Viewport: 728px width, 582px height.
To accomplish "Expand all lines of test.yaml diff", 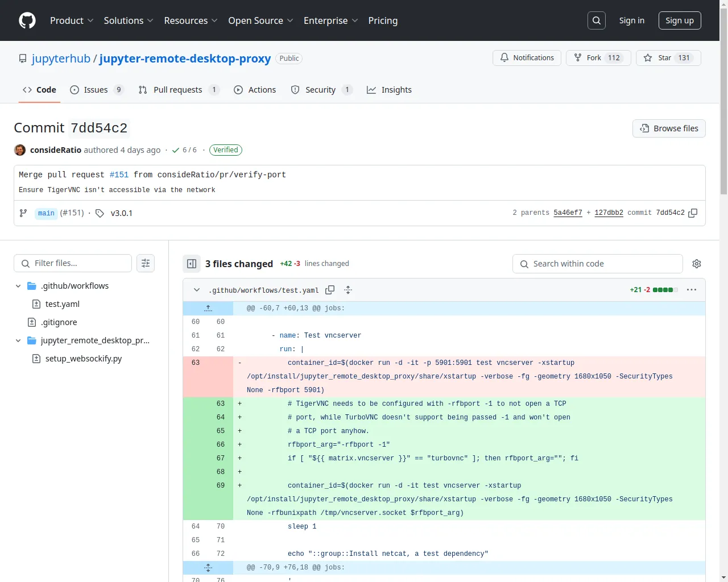I will (x=348, y=290).
